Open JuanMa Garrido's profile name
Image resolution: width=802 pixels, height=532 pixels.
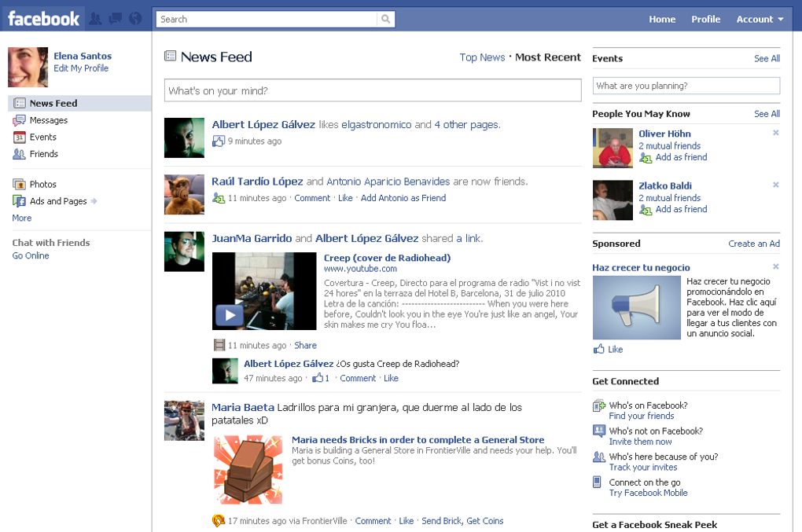[x=252, y=238]
